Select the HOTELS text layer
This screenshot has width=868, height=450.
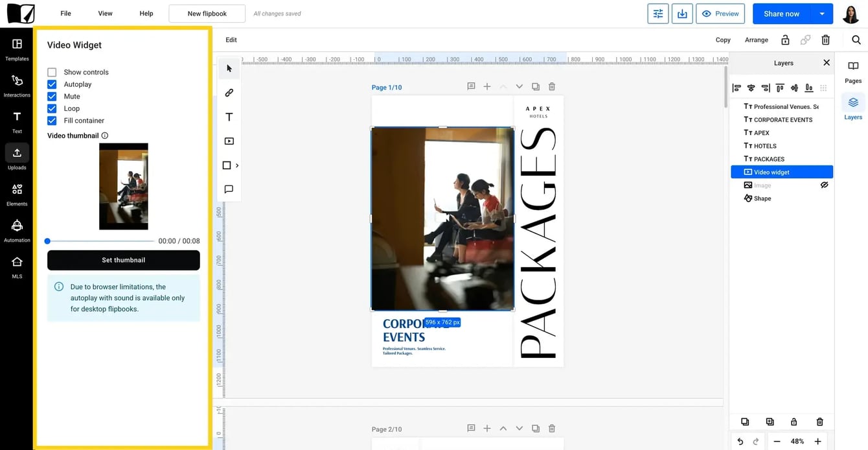click(x=782, y=146)
